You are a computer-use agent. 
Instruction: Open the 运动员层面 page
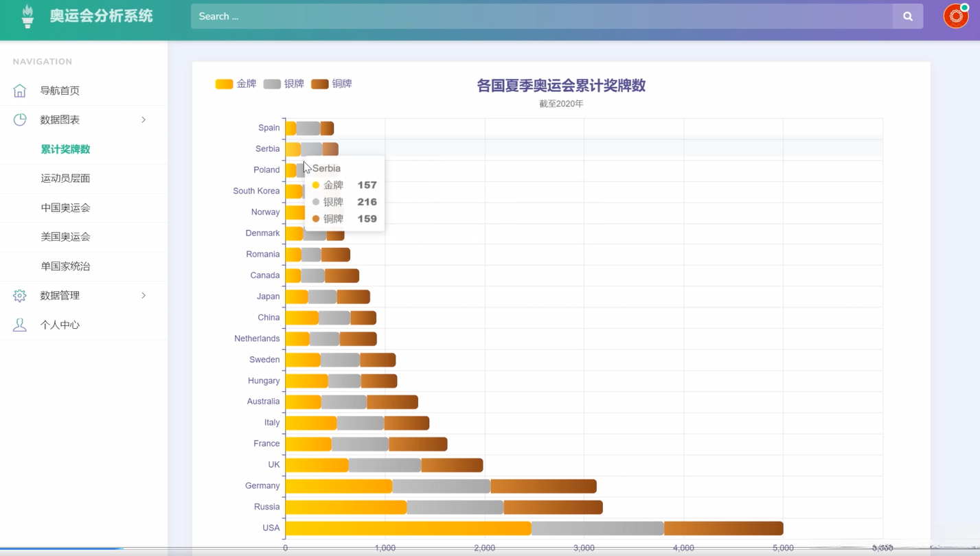(x=65, y=178)
